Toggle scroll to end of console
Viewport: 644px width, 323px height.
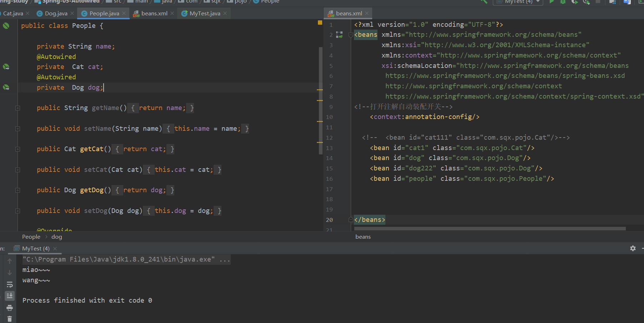[10, 295]
